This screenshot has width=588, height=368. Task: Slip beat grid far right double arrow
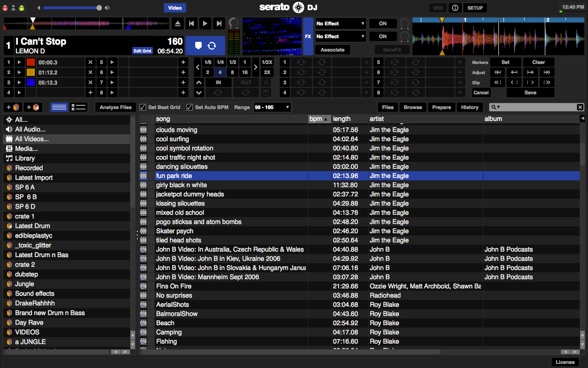pos(547,82)
